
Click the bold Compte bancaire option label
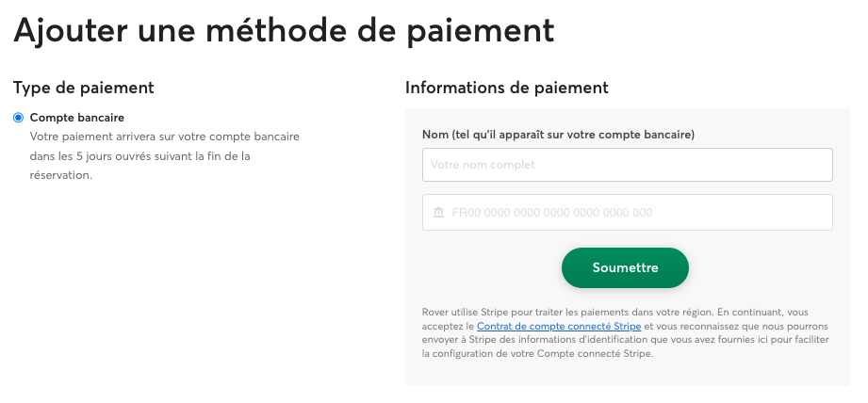[x=77, y=118]
